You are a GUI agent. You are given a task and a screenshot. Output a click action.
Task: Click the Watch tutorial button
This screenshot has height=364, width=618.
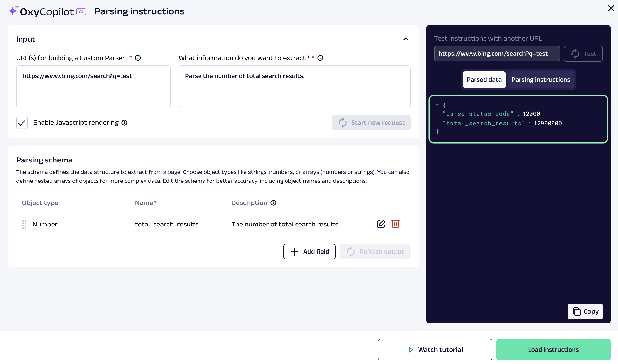(x=435, y=350)
